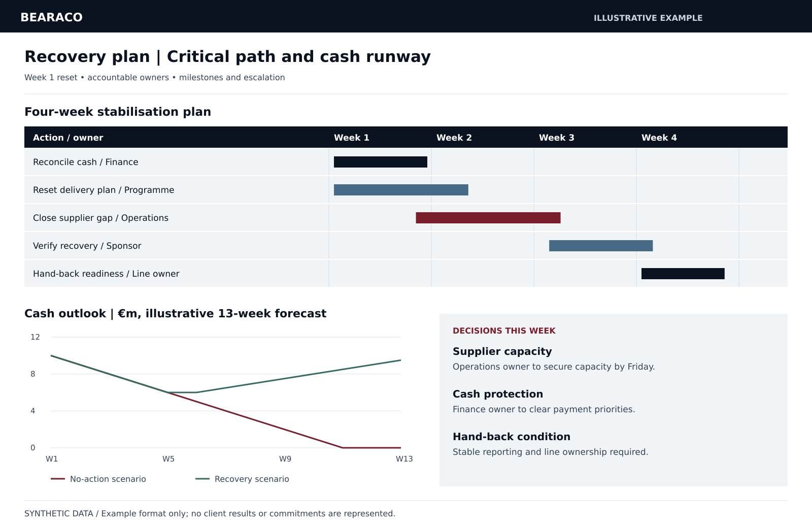Click the Gantt bar for Hand-back readiness

click(x=683, y=274)
